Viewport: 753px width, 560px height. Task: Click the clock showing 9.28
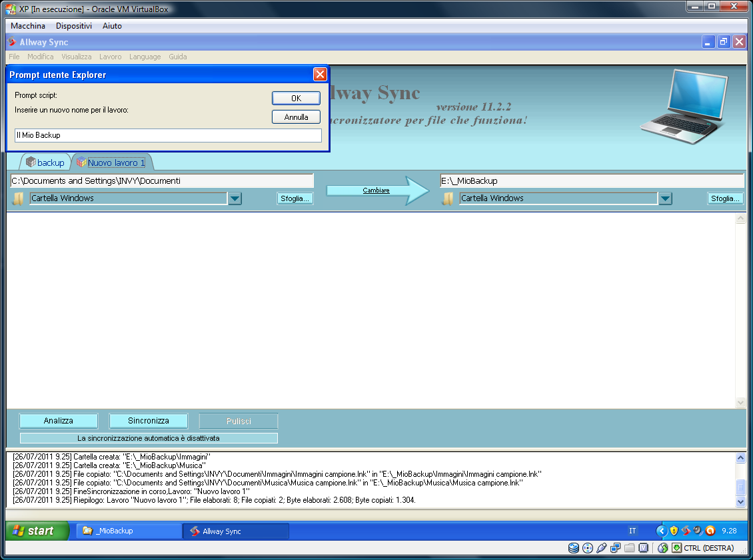(x=729, y=531)
